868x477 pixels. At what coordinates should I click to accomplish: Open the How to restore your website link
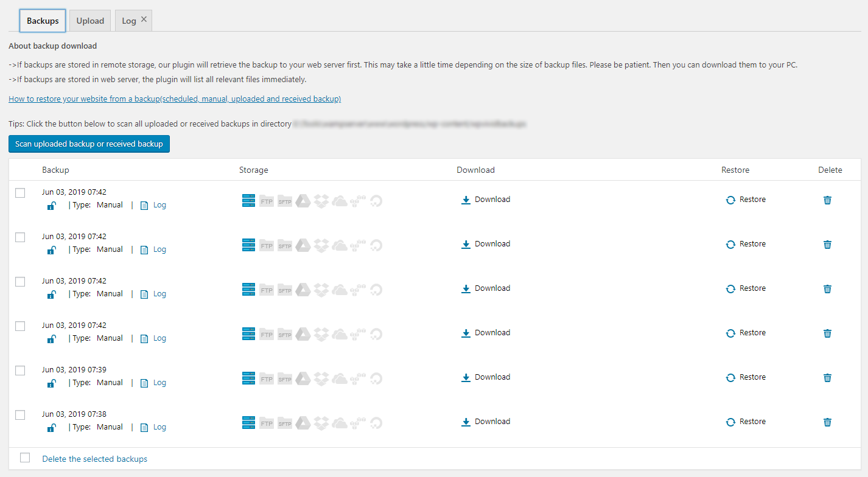(x=175, y=99)
